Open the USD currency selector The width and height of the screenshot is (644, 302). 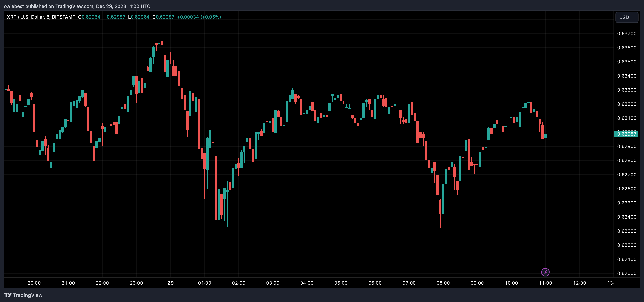pos(626,17)
